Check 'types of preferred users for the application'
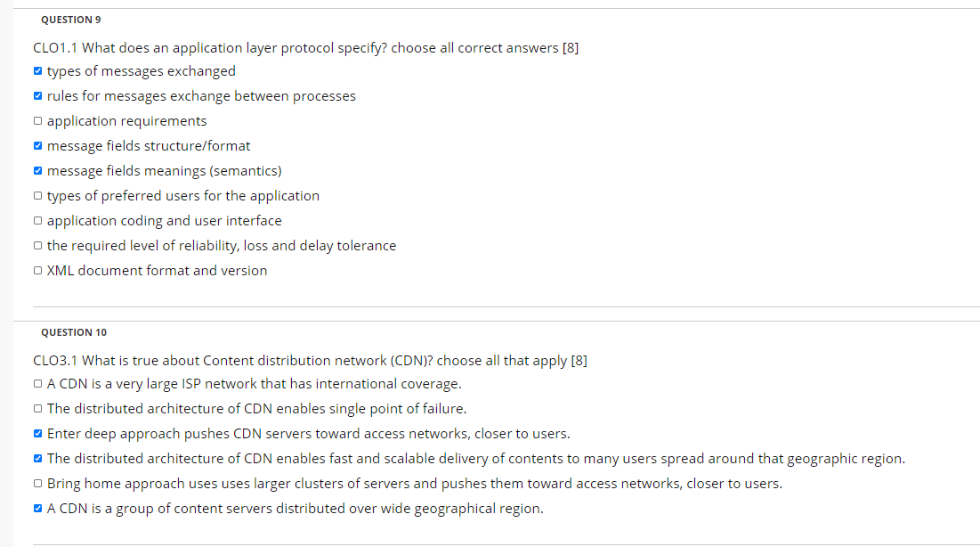980x547 pixels. pyautogui.click(x=37, y=195)
